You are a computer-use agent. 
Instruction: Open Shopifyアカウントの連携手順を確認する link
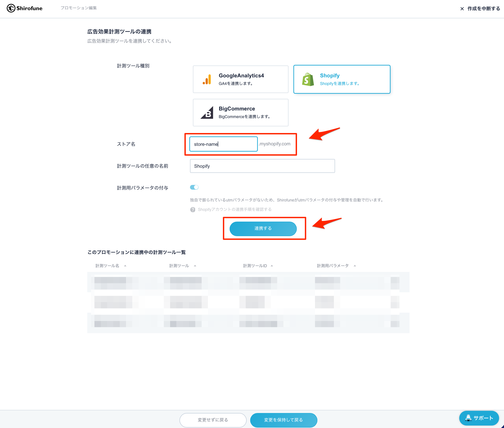tap(235, 209)
